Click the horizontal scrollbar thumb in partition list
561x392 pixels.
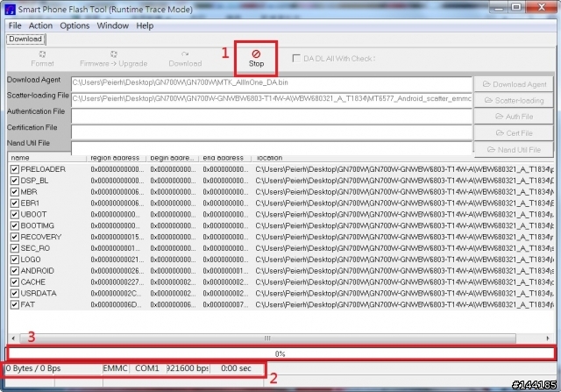pyautogui.click(x=267, y=338)
